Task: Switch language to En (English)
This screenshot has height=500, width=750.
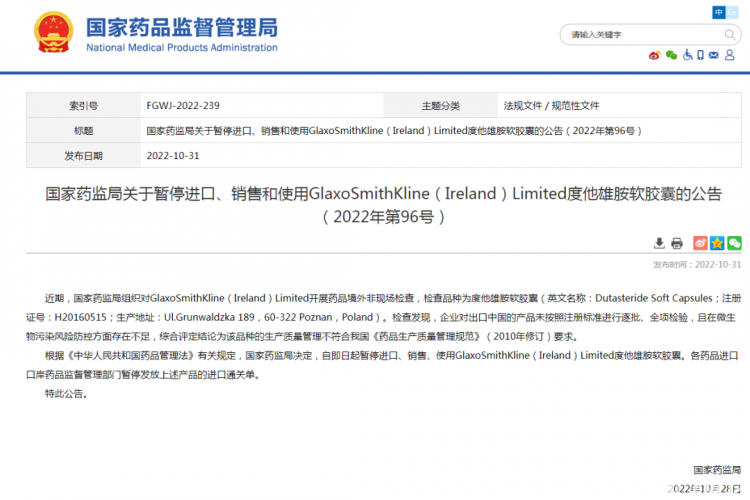Action: [x=732, y=12]
